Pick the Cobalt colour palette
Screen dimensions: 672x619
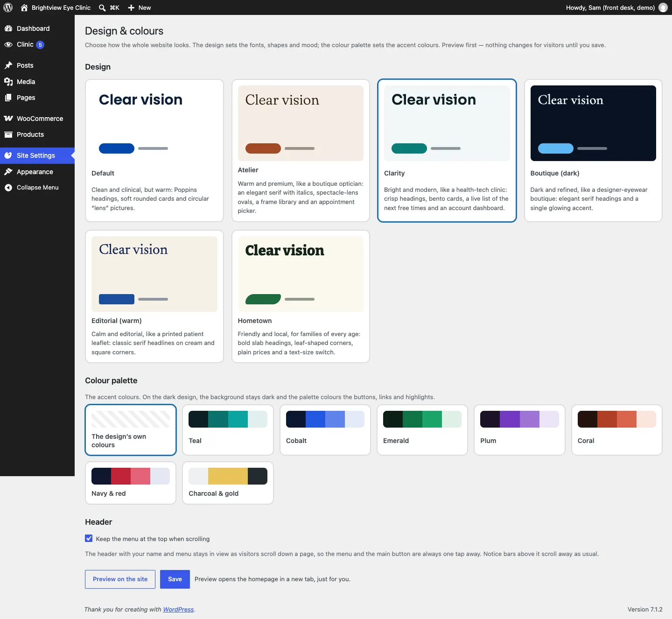click(x=325, y=430)
